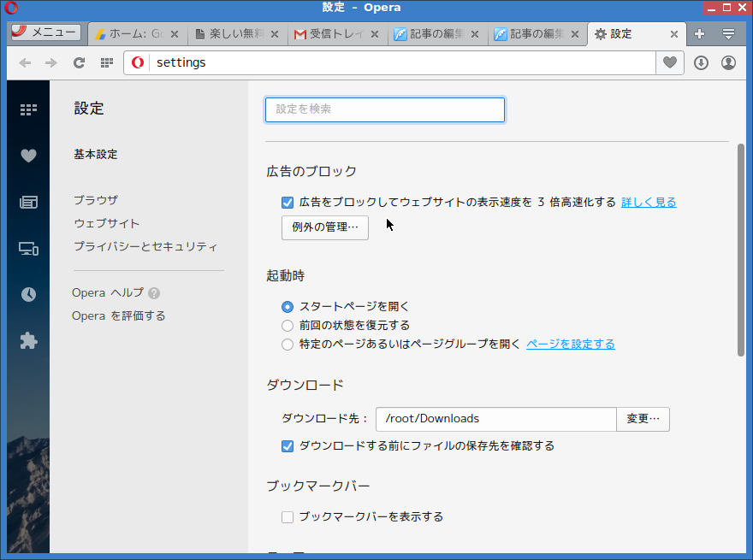Switch to the ホーム Google Ads tab
The width and height of the screenshot is (753, 560).
pyautogui.click(x=137, y=34)
